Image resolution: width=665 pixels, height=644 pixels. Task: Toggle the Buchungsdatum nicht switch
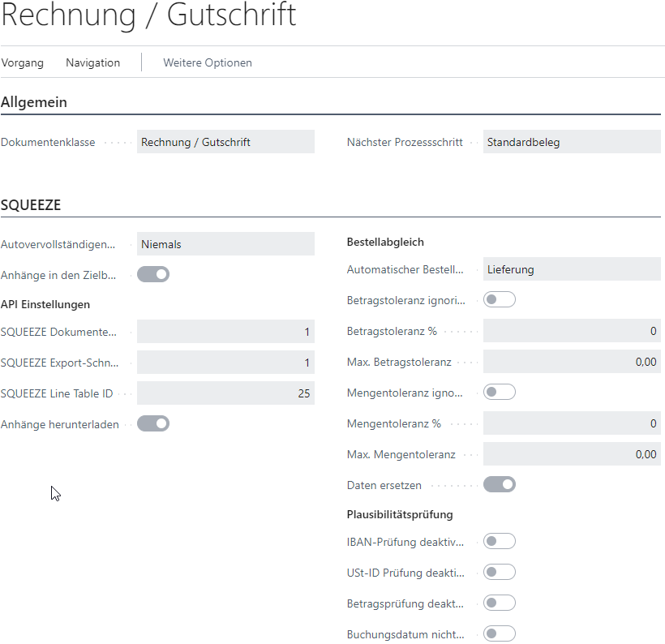(x=500, y=634)
